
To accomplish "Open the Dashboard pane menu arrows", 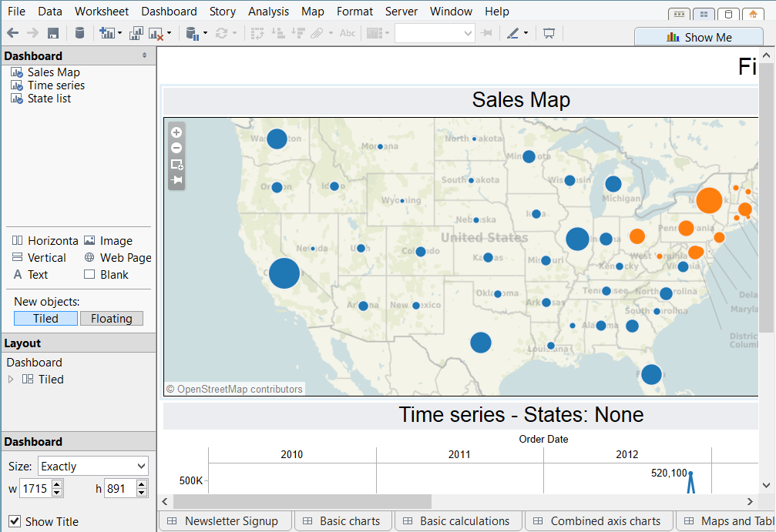I will point(145,55).
